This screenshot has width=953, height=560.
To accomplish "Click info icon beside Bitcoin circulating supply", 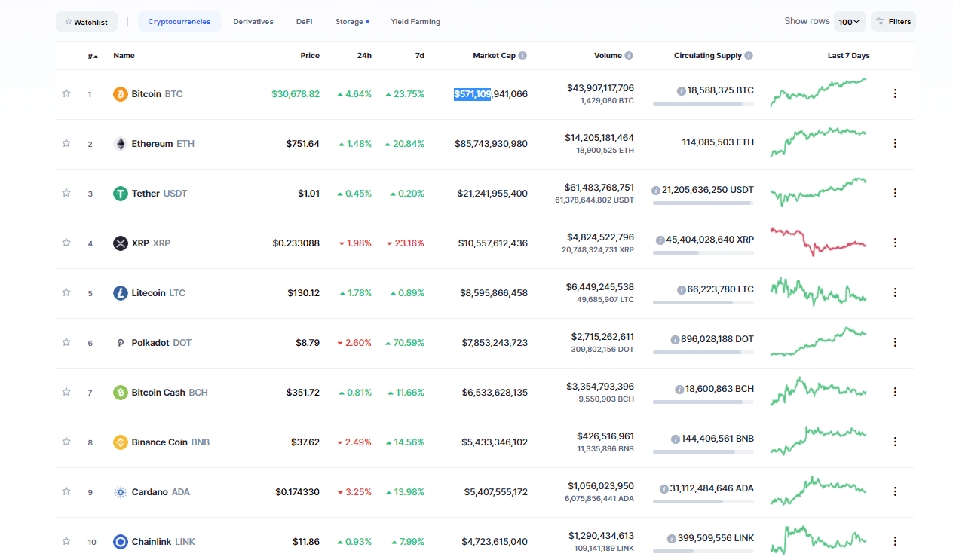I will click(x=681, y=90).
